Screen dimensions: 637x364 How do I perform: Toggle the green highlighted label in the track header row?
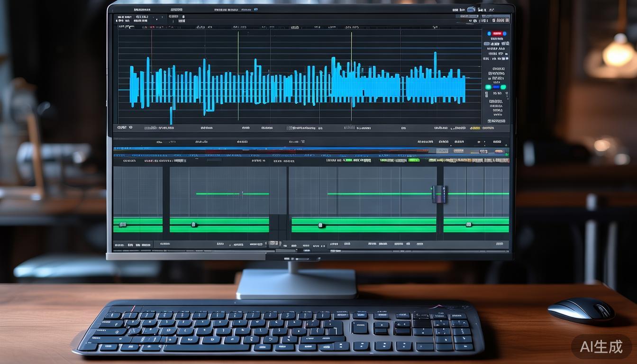[414, 161]
